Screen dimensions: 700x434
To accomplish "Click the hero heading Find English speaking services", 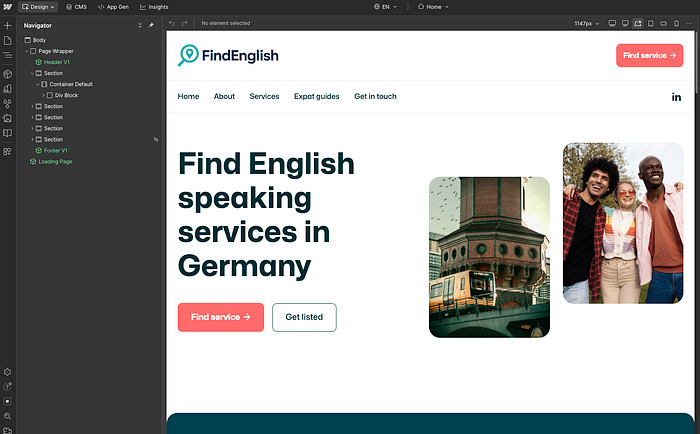I will click(x=266, y=215).
